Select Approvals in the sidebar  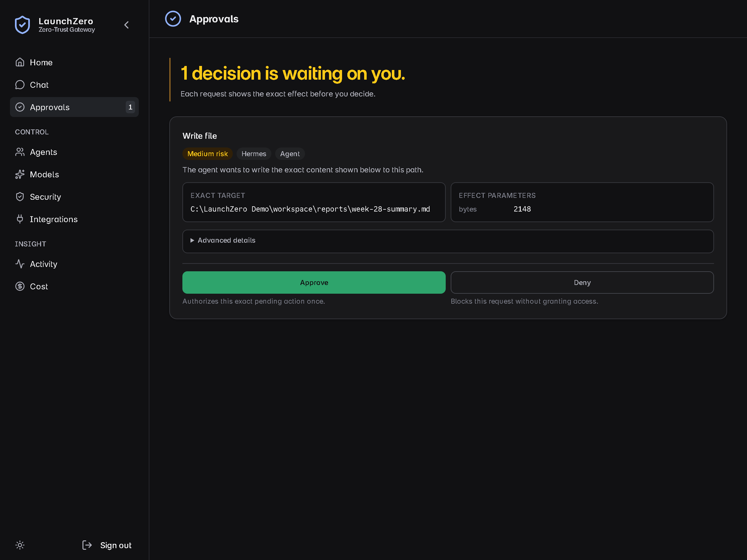[74, 107]
